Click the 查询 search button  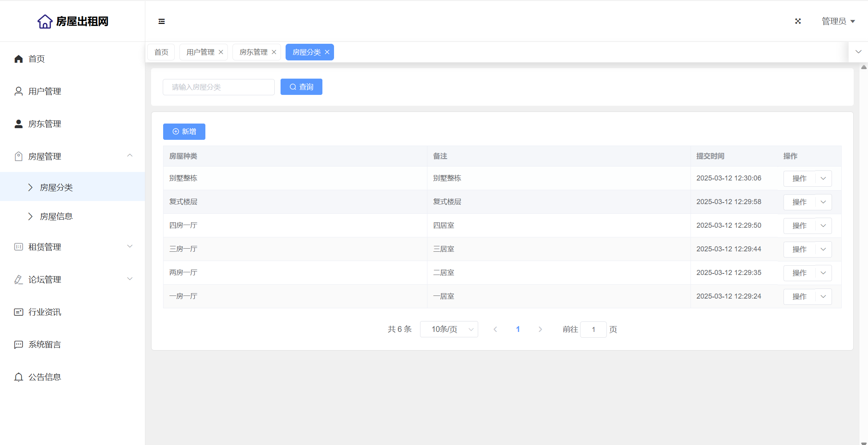(x=301, y=87)
